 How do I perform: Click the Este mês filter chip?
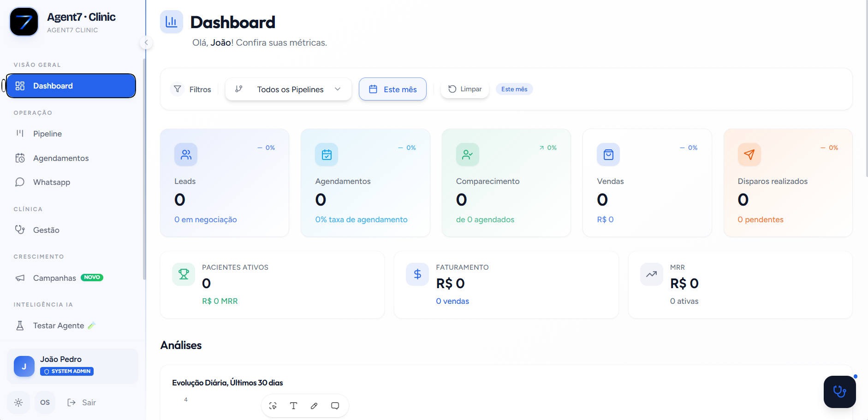[x=514, y=89]
